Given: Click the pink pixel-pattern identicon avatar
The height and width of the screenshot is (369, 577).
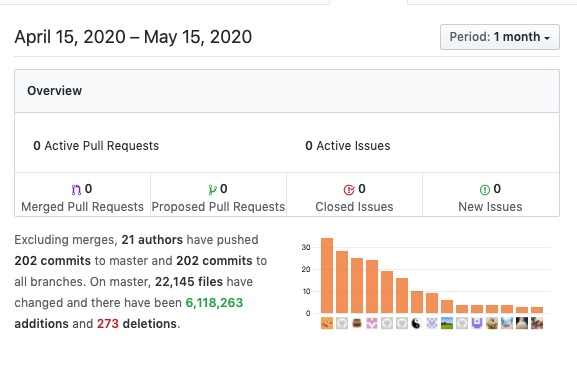Looking at the screenshot, I should pos(372,323).
